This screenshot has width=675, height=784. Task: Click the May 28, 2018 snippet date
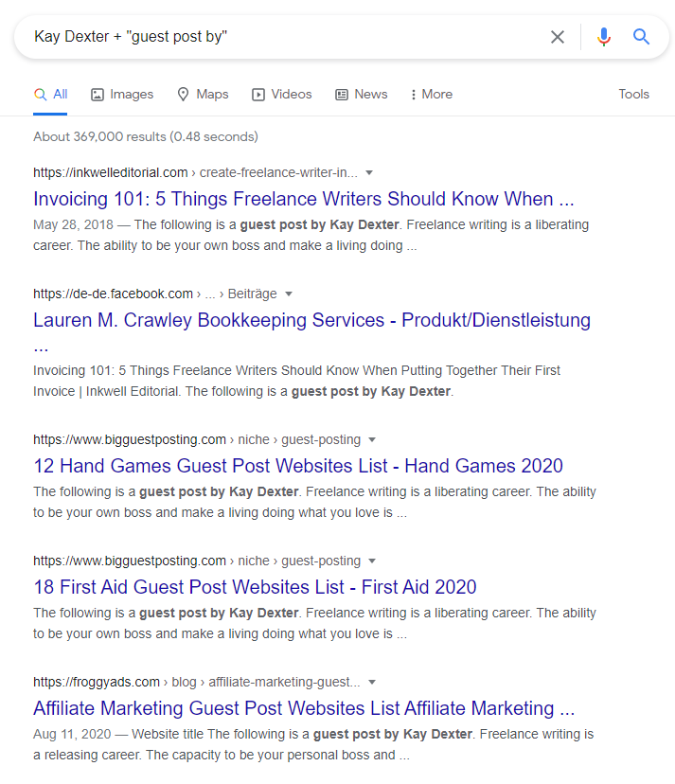pyautogui.click(x=74, y=225)
